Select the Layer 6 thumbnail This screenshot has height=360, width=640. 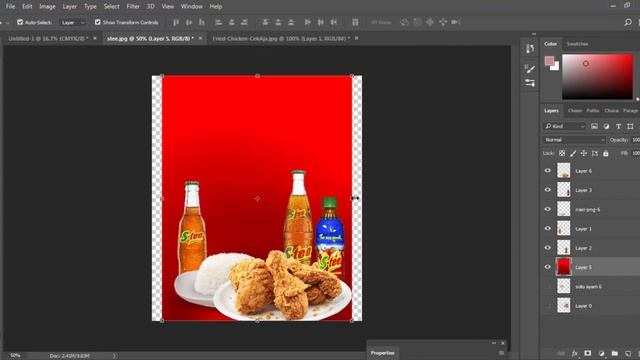point(564,170)
